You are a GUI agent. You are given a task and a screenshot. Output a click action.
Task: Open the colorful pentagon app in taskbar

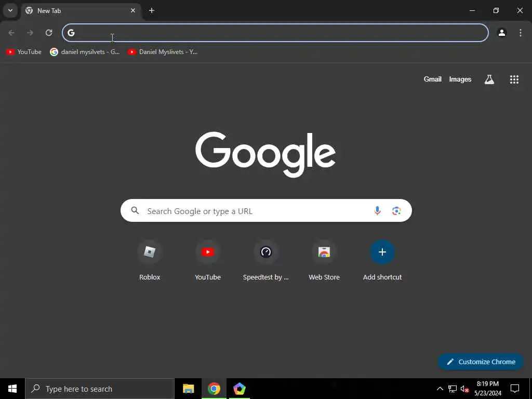pos(239,389)
